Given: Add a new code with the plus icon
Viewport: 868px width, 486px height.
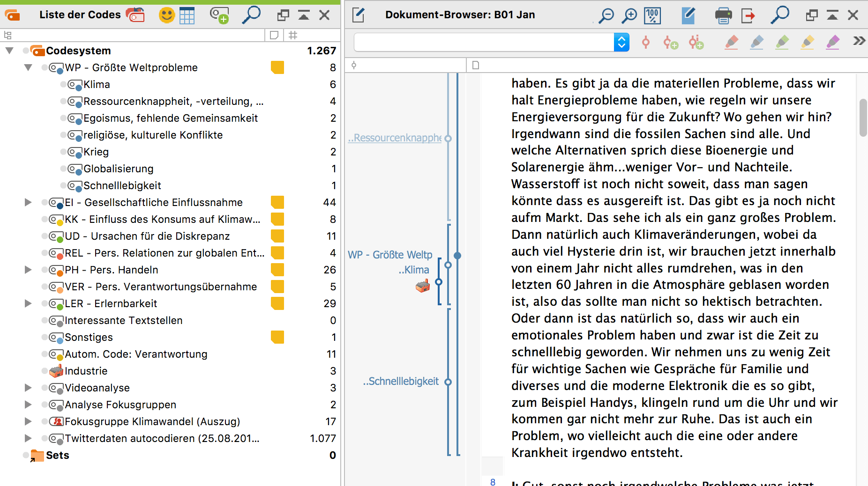Looking at the screenshot, I should coord(219,15).
